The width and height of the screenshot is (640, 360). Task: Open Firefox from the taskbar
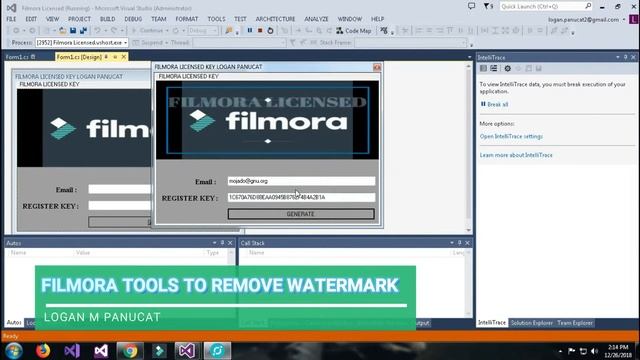coord(43,351)
